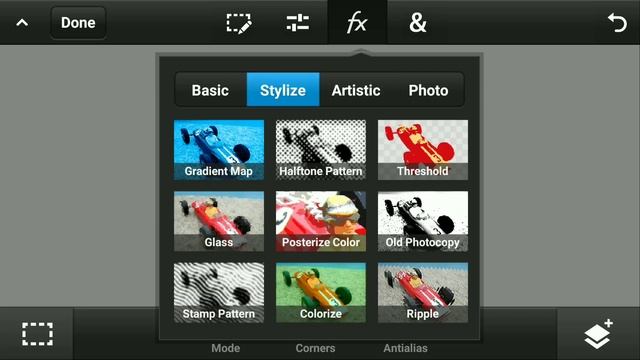Apply the Halftone Pattern effect
640x360 pixels.
click(x=321, y=150)
